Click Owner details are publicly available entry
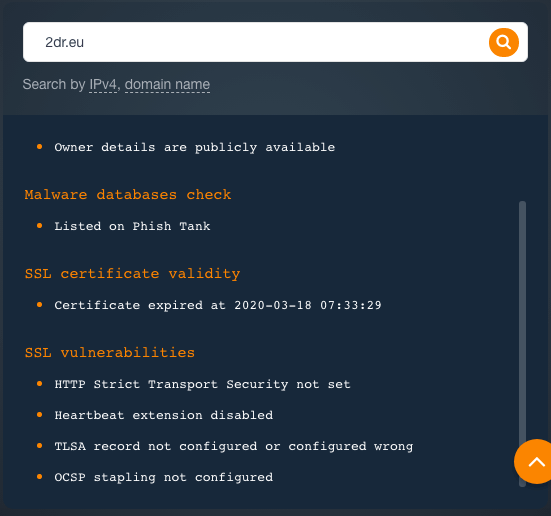The height and width of the screenshot is (516, 551). (x=195, y=147)
